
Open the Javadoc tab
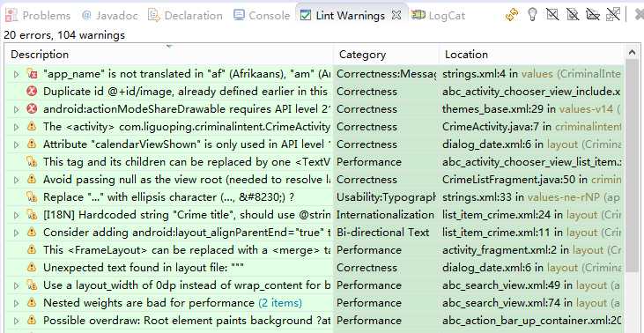click(109, 16)
